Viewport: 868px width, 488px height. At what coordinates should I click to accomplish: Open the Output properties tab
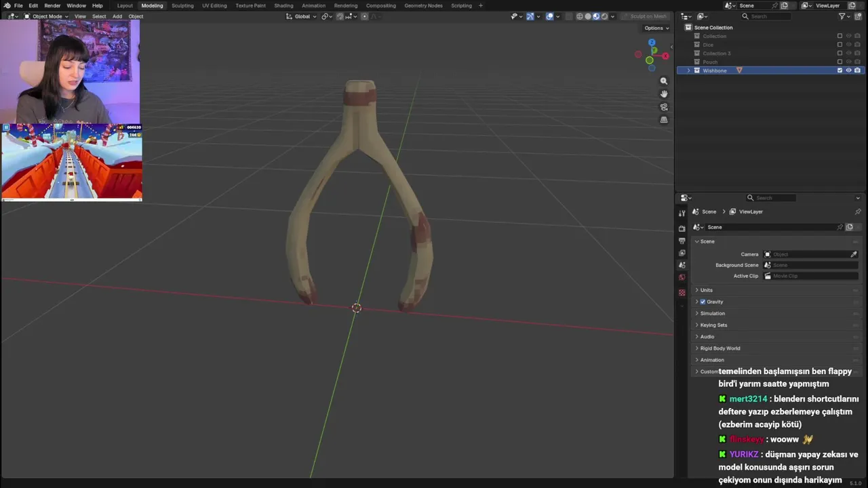(x=682, y=241)
